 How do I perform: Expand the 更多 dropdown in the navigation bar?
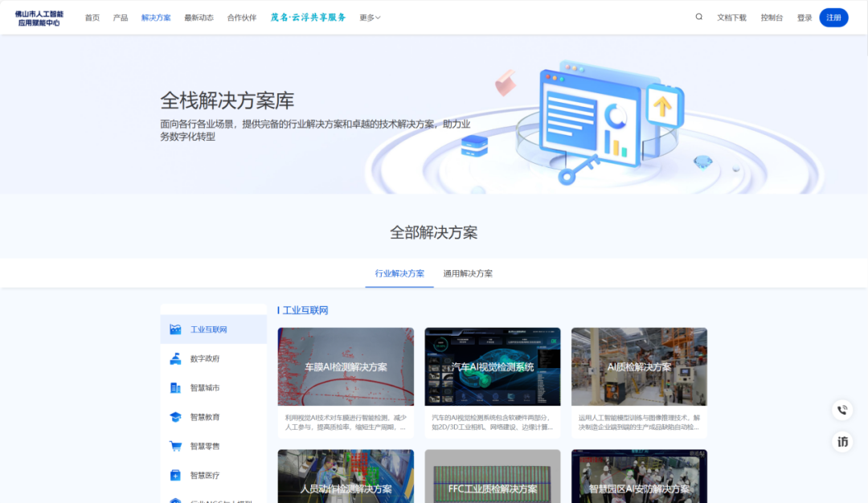tap(368, 16)
